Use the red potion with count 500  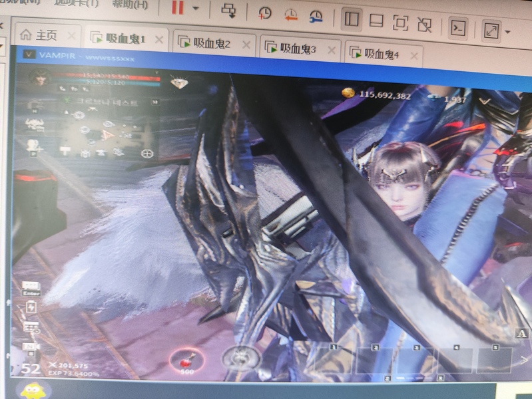point(187,361)
